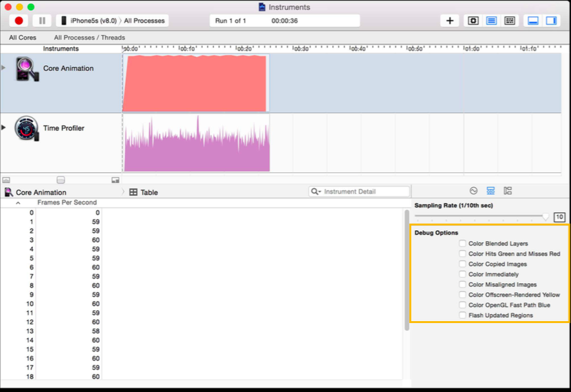Select table row 13 with 58 FPS

tap(201, 331)
